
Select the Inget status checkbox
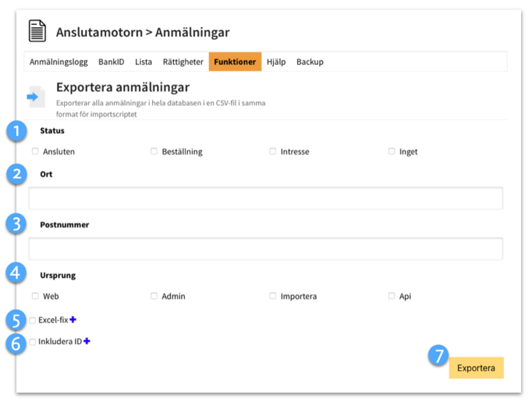point(392,151)
